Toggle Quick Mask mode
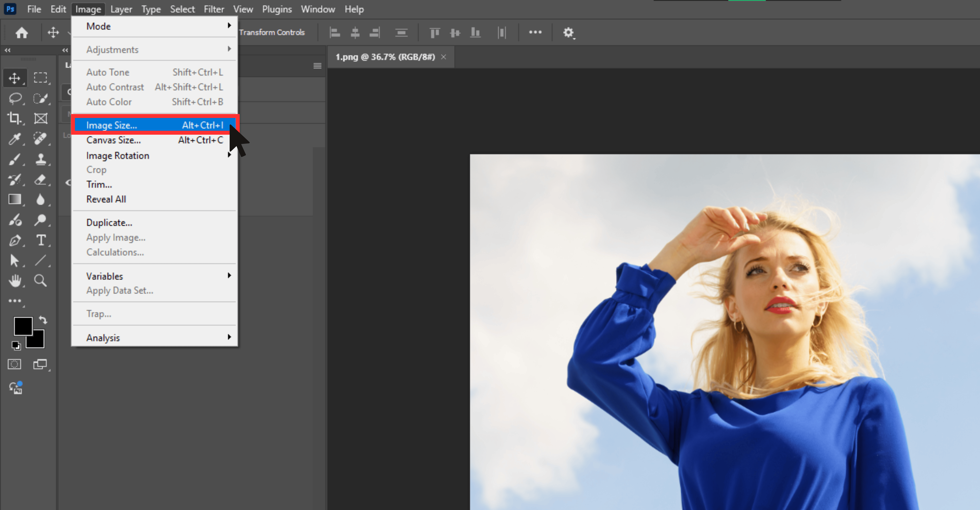 (x=15, y=364)
